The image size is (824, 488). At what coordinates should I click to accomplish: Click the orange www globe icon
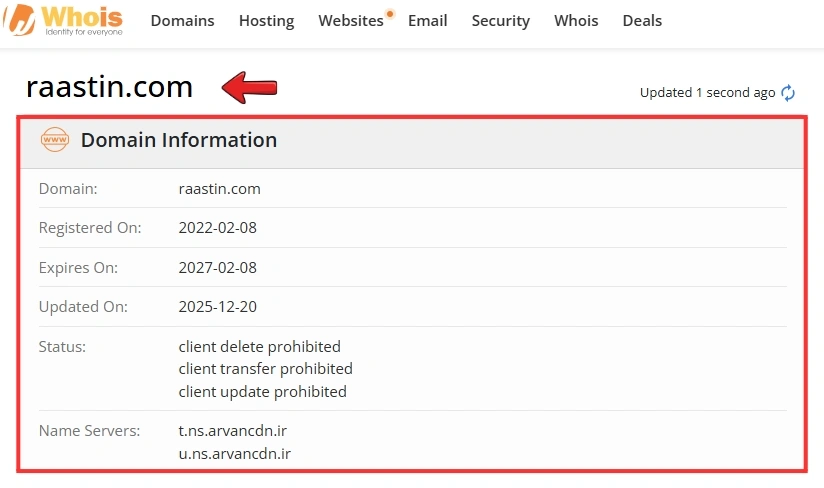(55, 140)
